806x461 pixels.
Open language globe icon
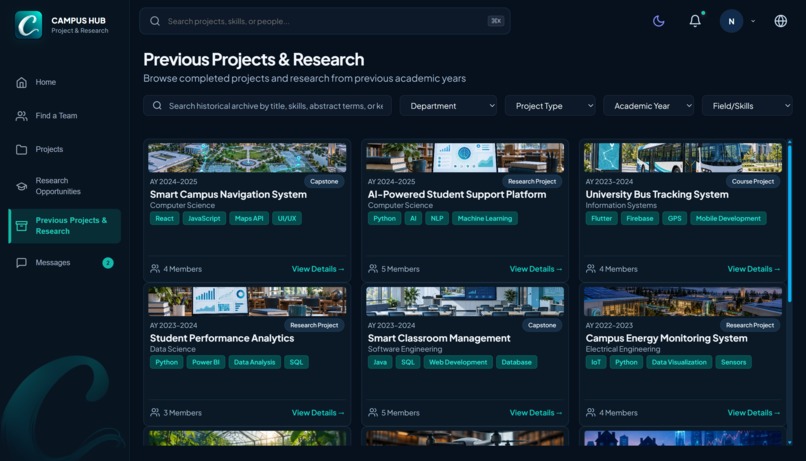[x=780, y=21]
